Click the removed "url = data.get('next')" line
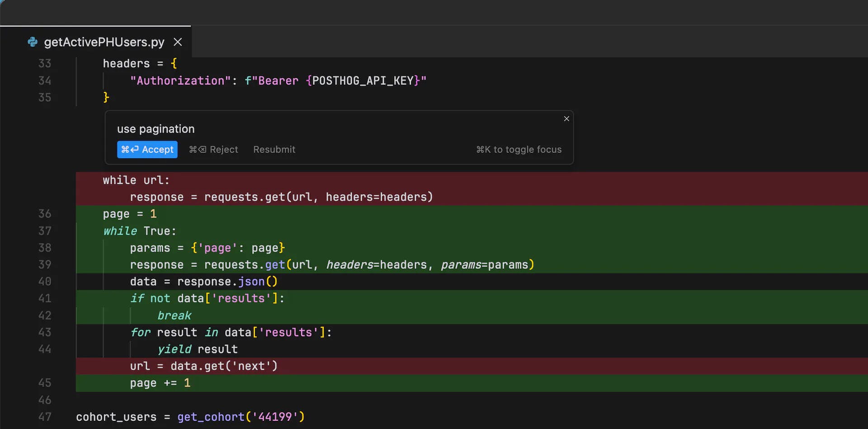This screenshot has height=429, width=868. (203, 366)
